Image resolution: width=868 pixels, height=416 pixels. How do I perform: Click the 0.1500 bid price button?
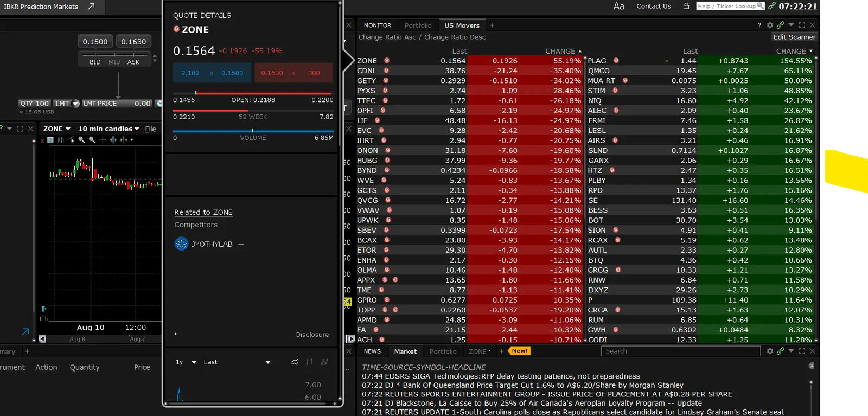95,42
